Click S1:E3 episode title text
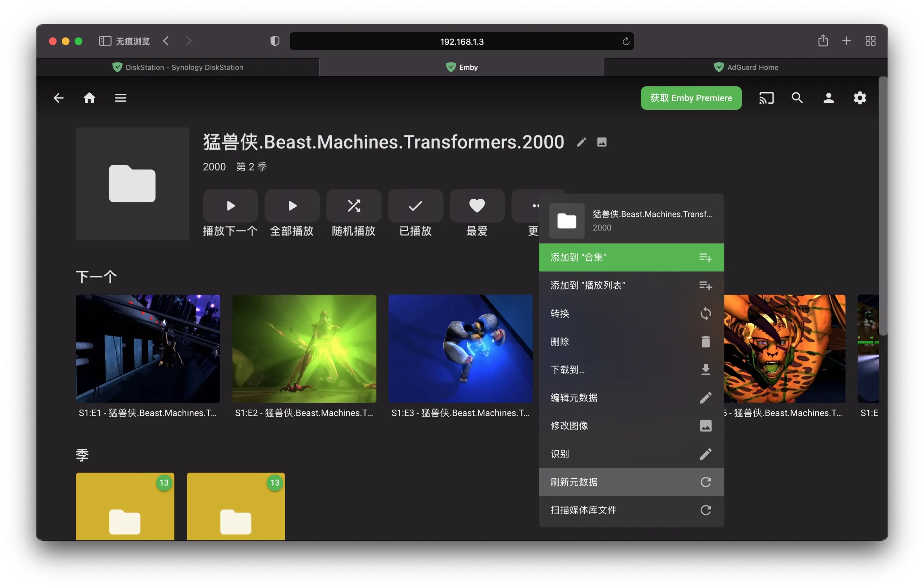Image resolution: width=924 pixels, height=588 pixels. 461,413
